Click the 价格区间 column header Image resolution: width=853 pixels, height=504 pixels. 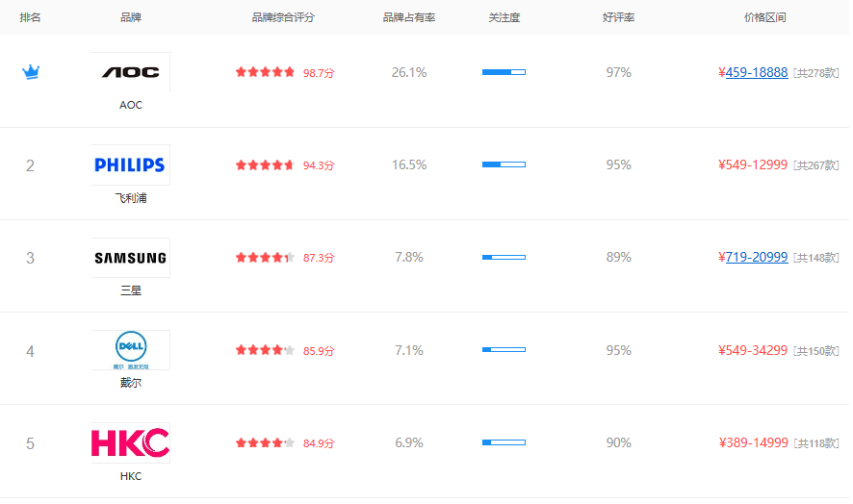click(765, 17)
